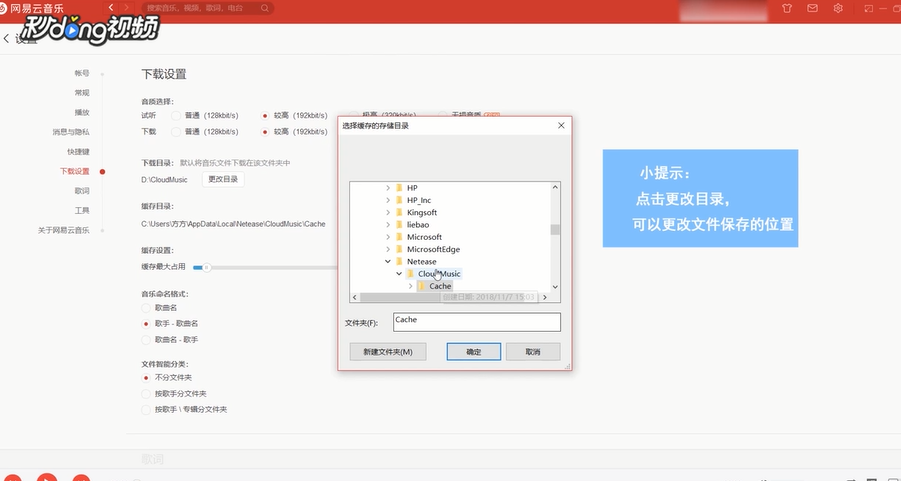This screenshot has height=481, width=901.
Task: Select 下载 较高 (192kbit/s) quality
Action: [x=265, y=132]
